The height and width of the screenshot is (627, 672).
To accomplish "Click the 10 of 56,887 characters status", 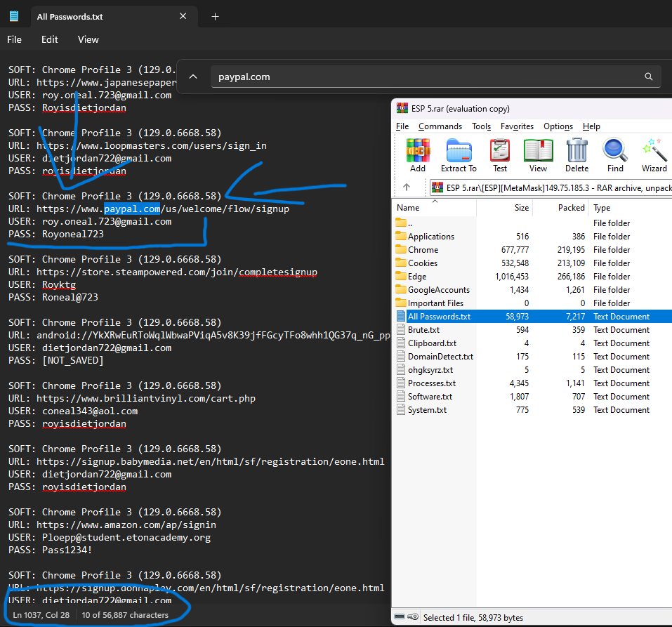I will (x=125, y=615).
